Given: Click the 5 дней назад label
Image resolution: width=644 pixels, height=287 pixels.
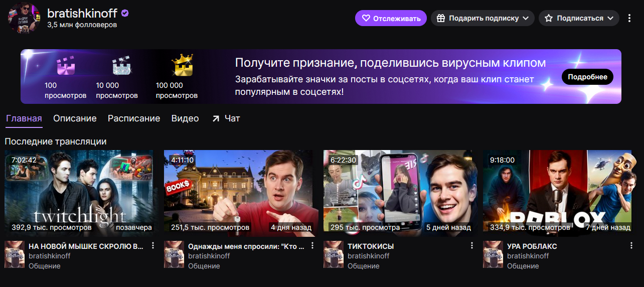Looking at the screenshot, I should [449, 227].
